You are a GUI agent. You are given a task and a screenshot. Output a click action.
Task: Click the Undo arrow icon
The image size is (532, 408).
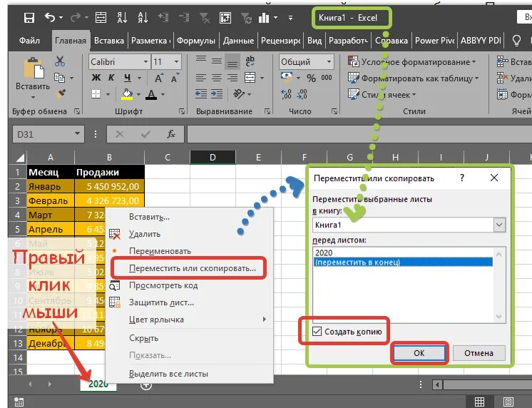pos(50,17)
